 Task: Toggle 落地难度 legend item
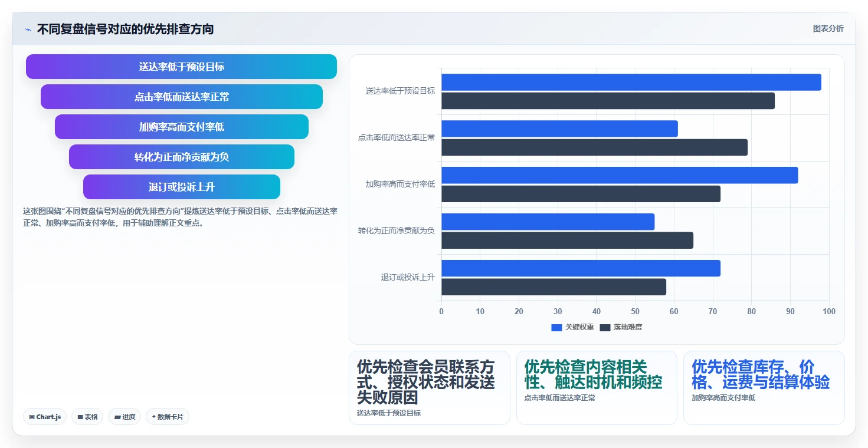(621, 327)
